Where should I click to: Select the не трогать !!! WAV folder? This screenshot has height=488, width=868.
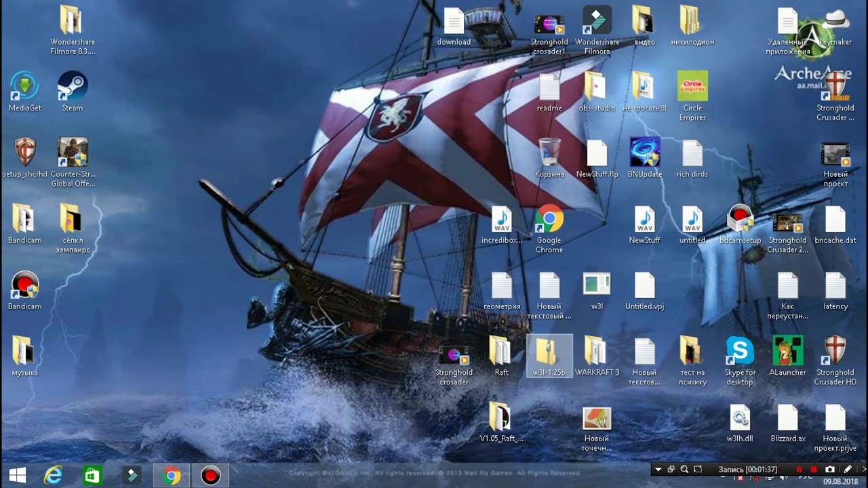[x=644, y=91]
